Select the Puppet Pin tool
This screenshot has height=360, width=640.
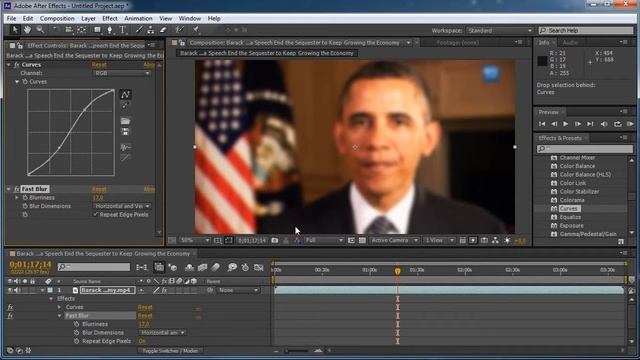(x=196, y=30)
